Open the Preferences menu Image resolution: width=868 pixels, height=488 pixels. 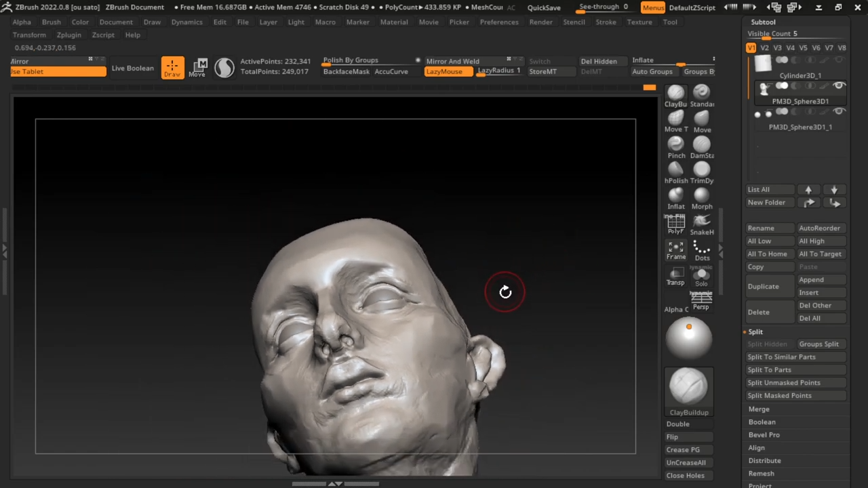pos(498,22)
